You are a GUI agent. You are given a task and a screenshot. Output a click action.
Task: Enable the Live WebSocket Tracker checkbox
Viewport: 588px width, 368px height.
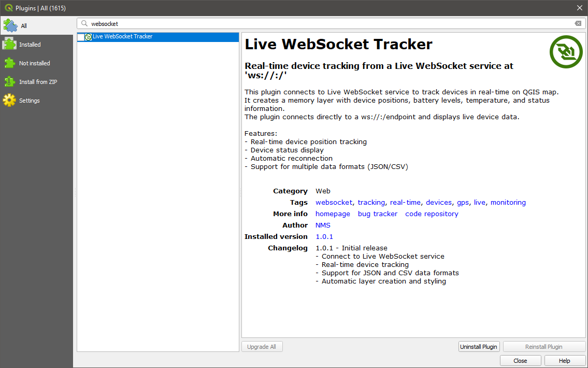tap(81, 37)
